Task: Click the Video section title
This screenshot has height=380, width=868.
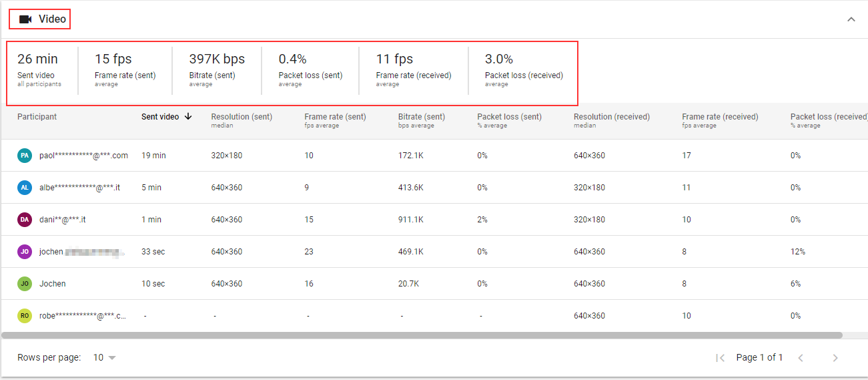Action: point(52,19)
